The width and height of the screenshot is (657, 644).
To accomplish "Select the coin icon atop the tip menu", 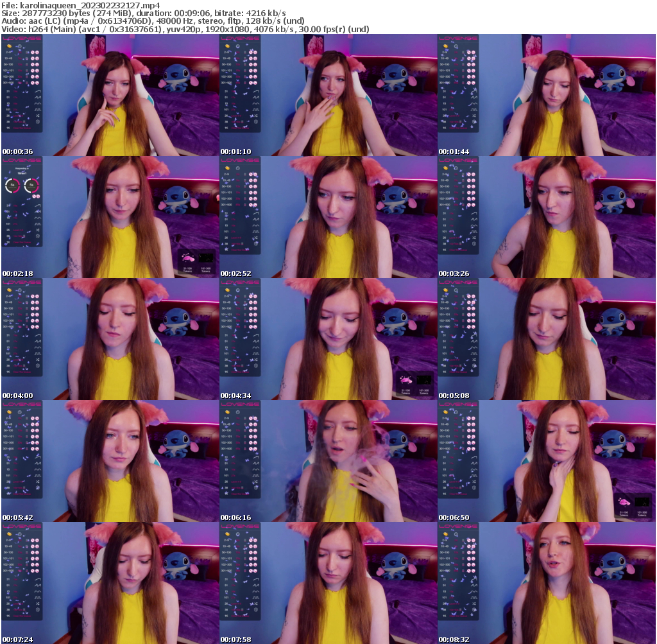I will (x=9, y=46).
